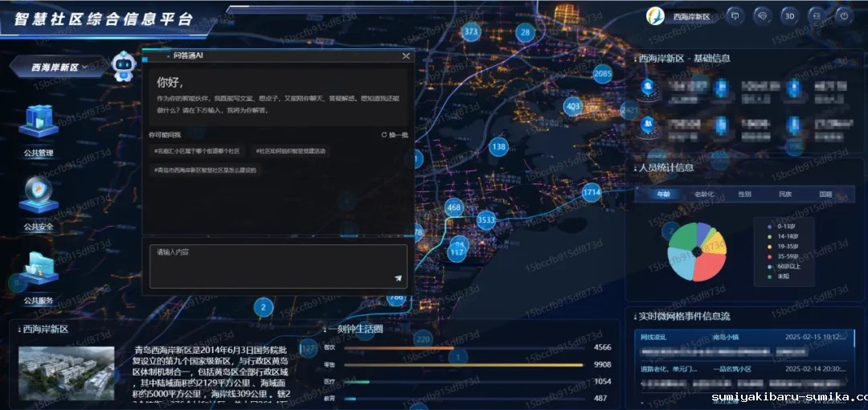Viewport: 868px width, 410px height.
Task: Open the AI robot assistant icon
Action: [x=124, y=66]
